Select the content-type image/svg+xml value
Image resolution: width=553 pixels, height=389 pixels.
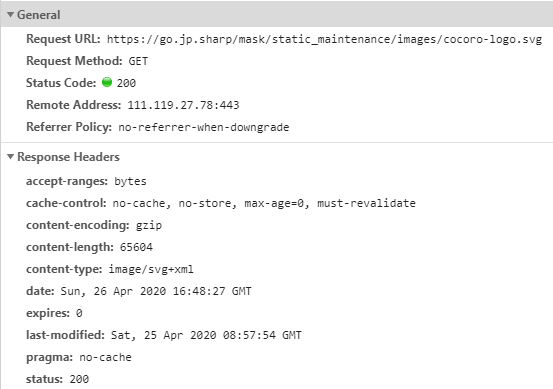[151, 269]
